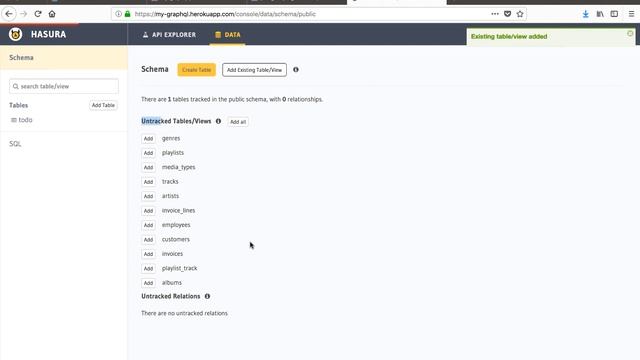Select the Data tab
640x360 pixels.
click(228, 35)
